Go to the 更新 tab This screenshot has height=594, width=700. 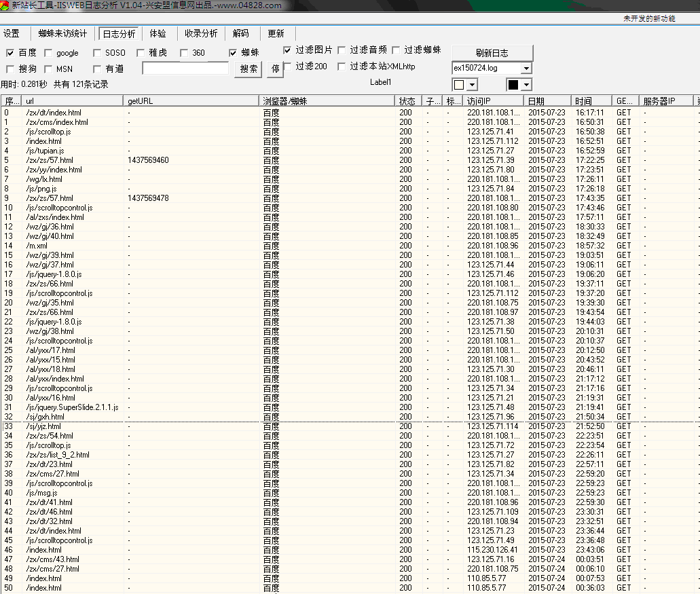(x=276, y=33)
